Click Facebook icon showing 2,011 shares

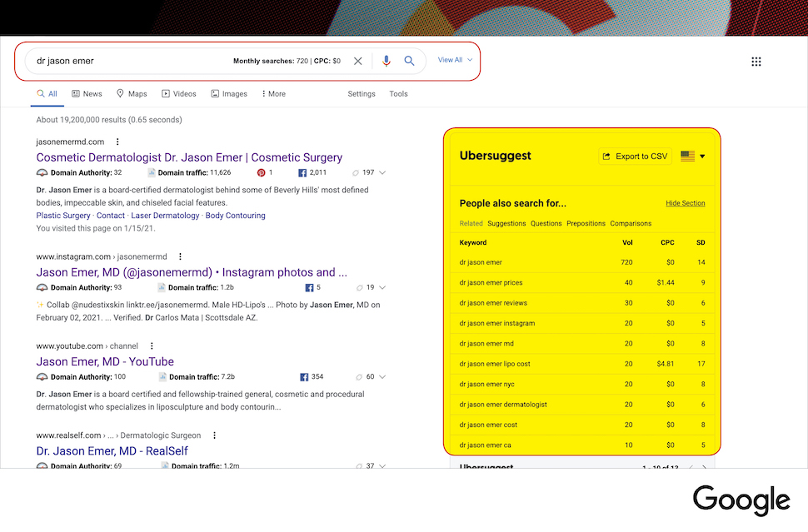point(302,172)
